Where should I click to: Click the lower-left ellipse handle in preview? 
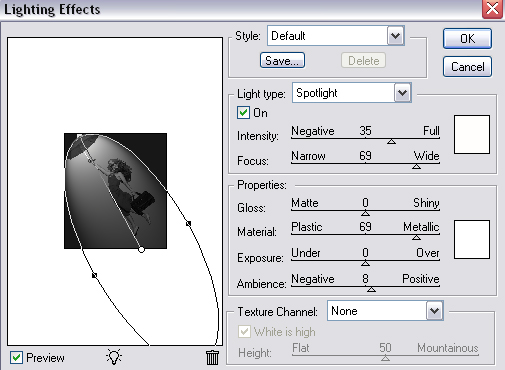point(95,275)
